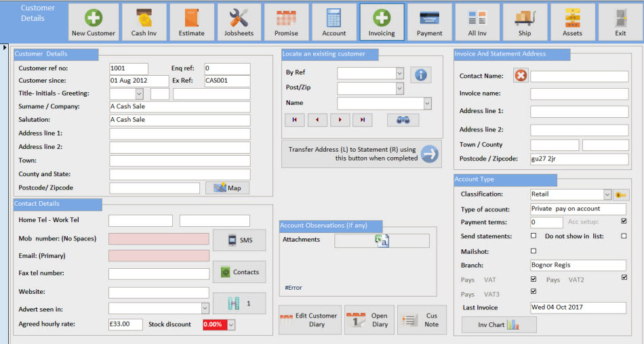Click the Edit Customer Diary button

tap(308, 320)
